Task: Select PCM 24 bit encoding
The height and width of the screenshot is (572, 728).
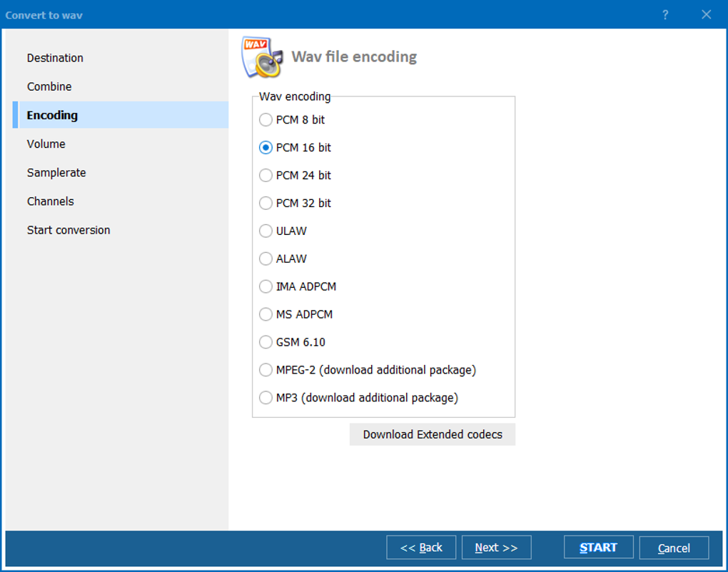Action: click(x=266, y=175)
